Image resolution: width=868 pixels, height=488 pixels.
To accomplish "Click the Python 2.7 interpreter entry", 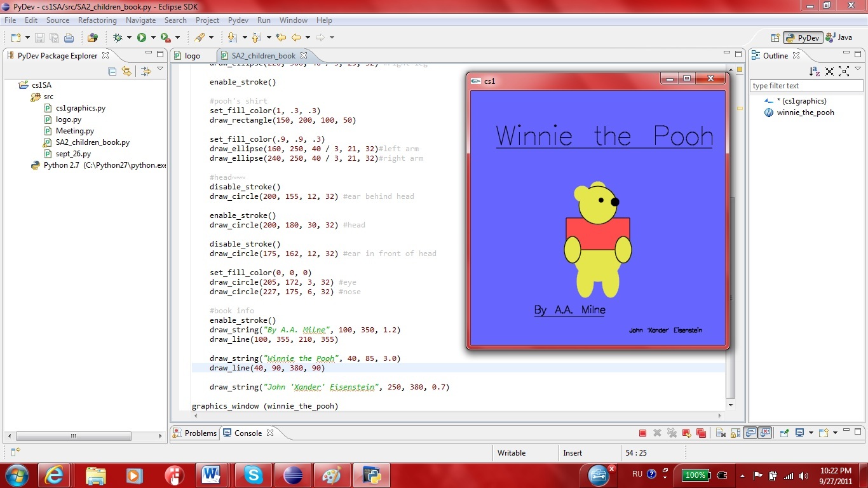I will coord(98,165).
